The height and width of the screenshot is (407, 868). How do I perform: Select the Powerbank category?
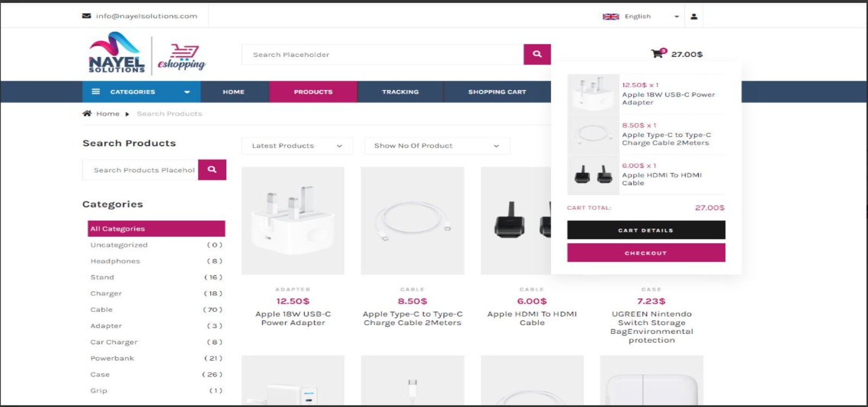pyautogui.click(x=112, y=358)
